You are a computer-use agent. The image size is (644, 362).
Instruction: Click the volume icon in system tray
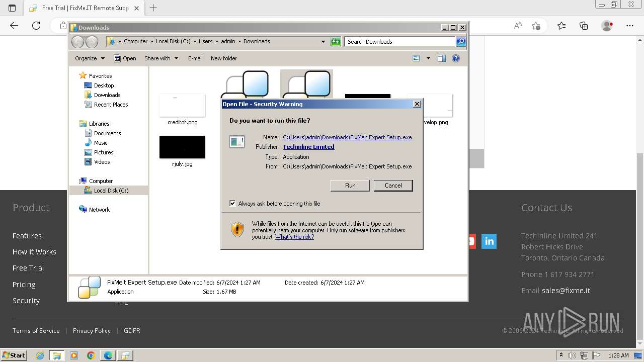572,355
